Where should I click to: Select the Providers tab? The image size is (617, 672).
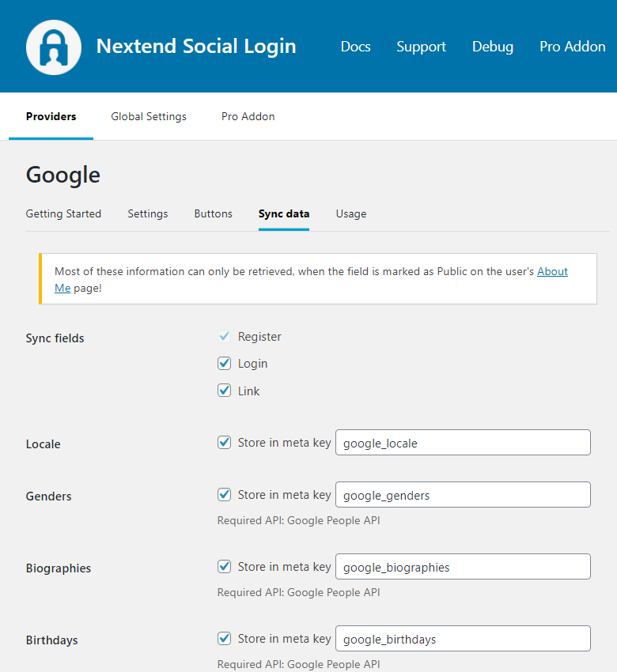(x=51, y=116)
